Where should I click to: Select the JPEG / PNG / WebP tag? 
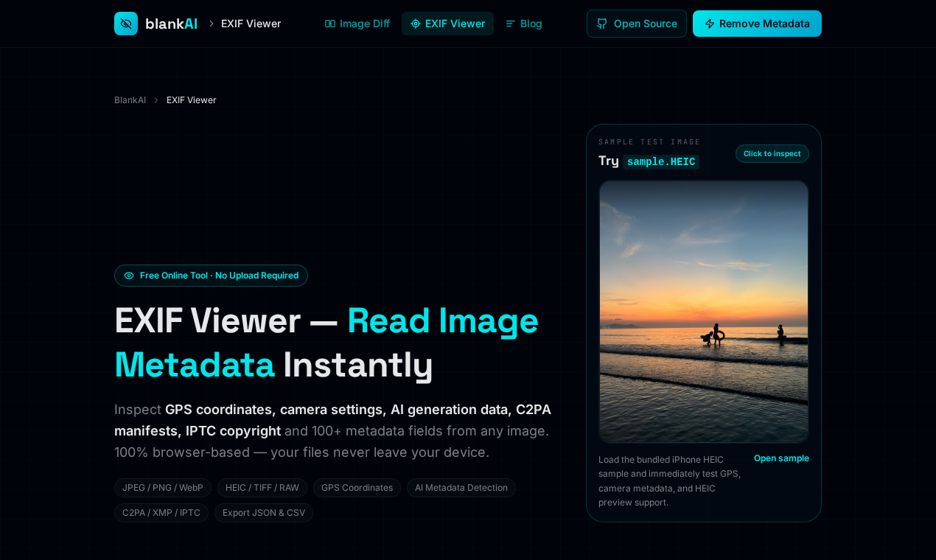[x=162, y=487]
